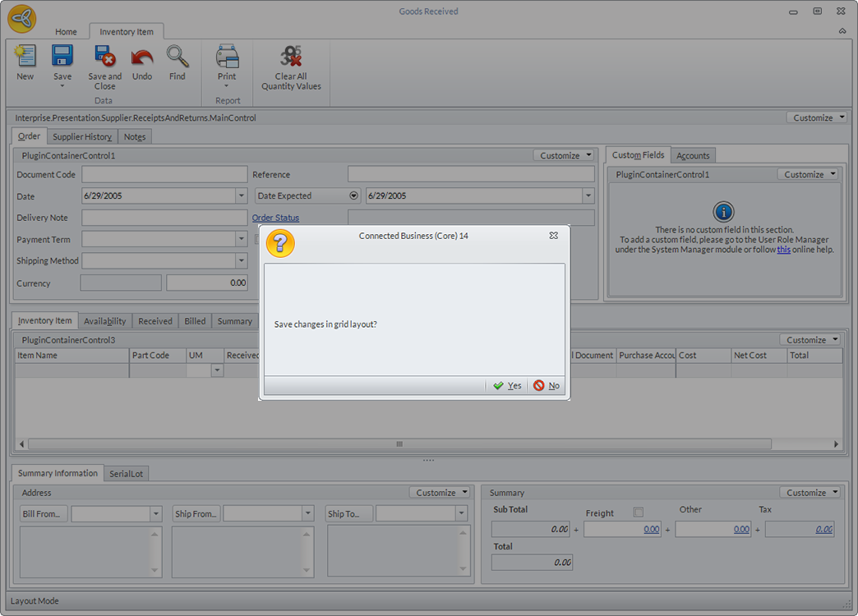Click the Document Code input field

point(164,175)
